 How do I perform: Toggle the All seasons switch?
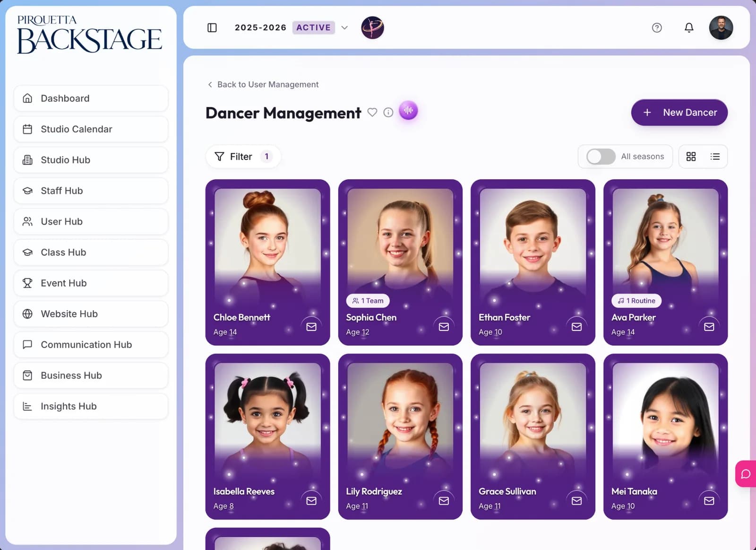click(601, 157)
